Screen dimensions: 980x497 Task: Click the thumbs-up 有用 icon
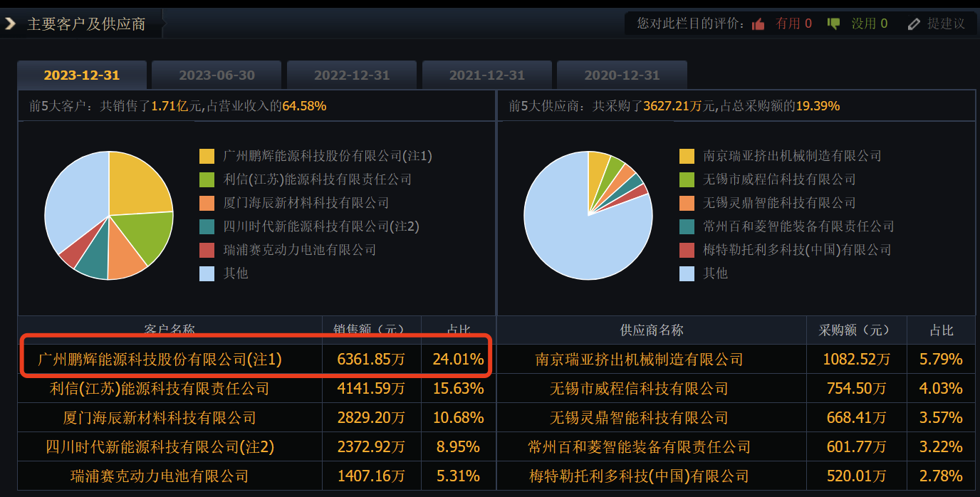758,24
